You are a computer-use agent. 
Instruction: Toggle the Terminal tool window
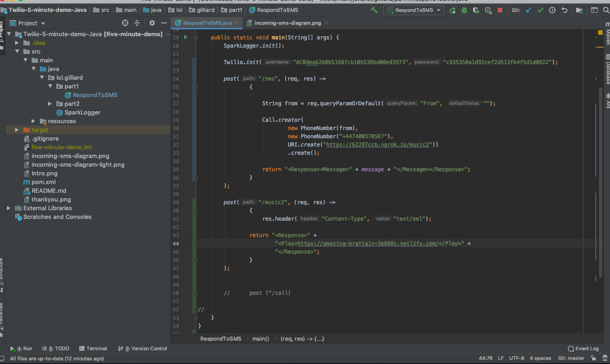[93, 348]
